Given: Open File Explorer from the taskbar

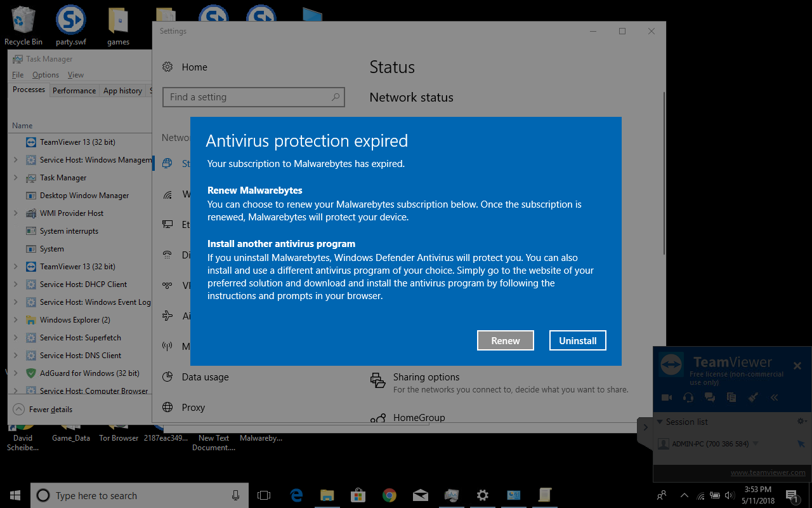Looking at the screenshot, I should [x=327, y=495].
